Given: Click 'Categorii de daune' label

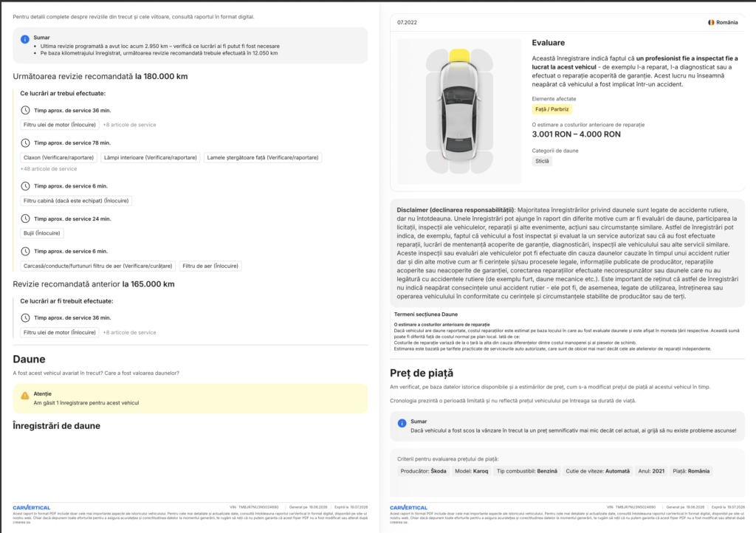Looking at the screenshot, I should coord(555,151).
